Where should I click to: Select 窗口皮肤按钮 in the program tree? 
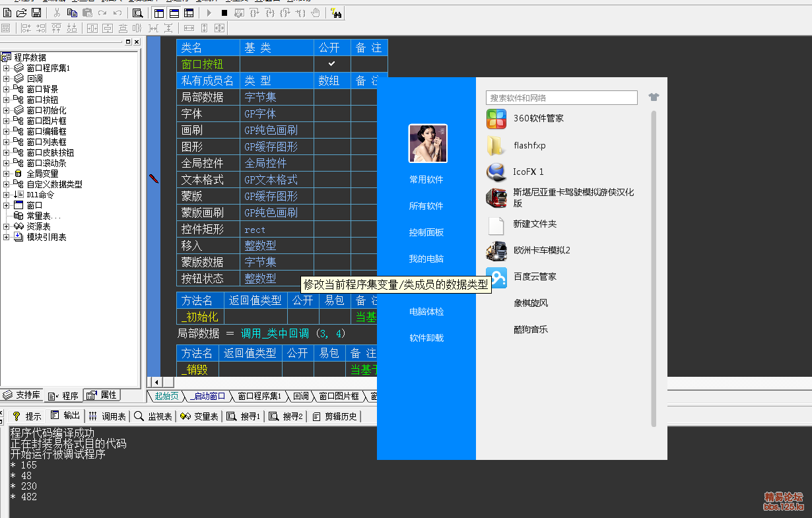click(50, 152)
